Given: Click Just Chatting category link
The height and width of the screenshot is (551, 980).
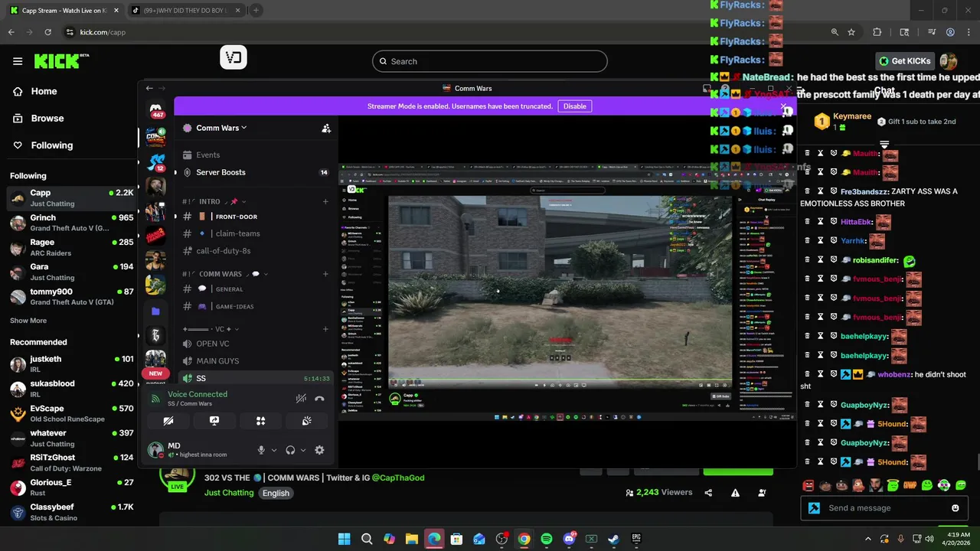Looking at the screenshot, I should 229,493.
